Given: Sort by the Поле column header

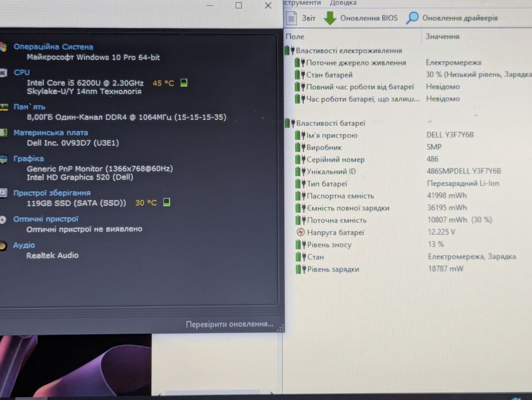Looking at the screenshot, I should click(x=295, y=37).
